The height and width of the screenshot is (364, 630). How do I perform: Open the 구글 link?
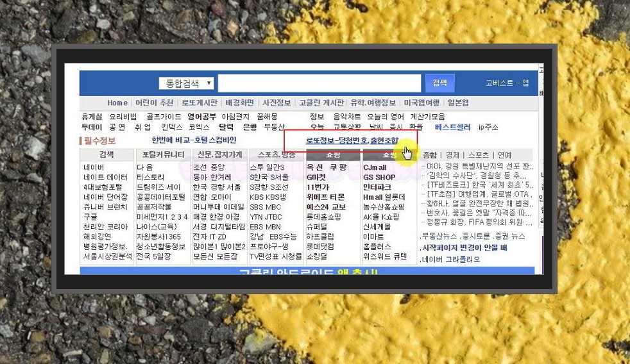[x=90, y=217]
